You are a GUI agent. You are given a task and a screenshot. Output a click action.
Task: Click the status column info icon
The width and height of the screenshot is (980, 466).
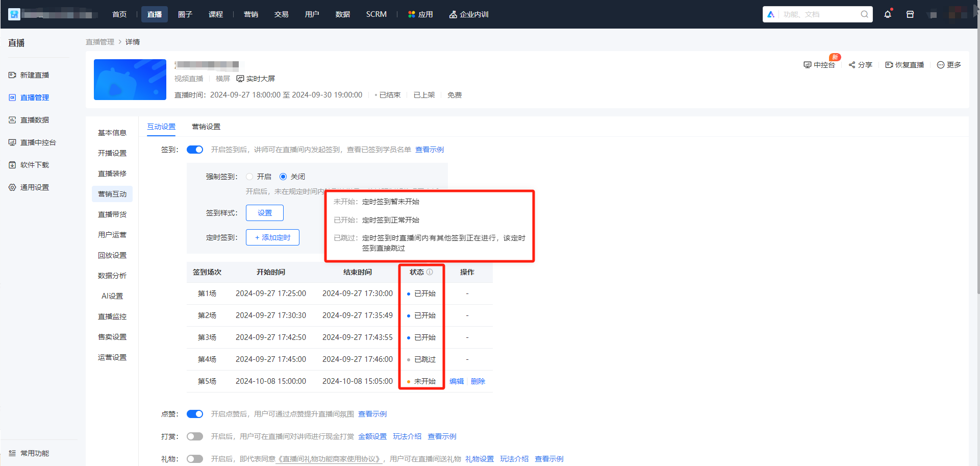pyautogui.click(x=430, y=272)
